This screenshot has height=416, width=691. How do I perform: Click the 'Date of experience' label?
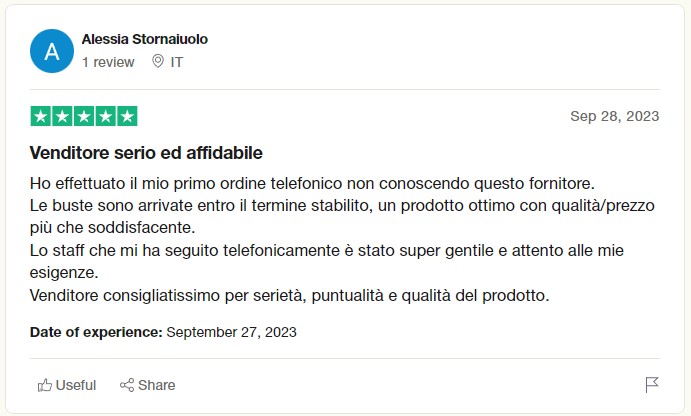[96, 332]
